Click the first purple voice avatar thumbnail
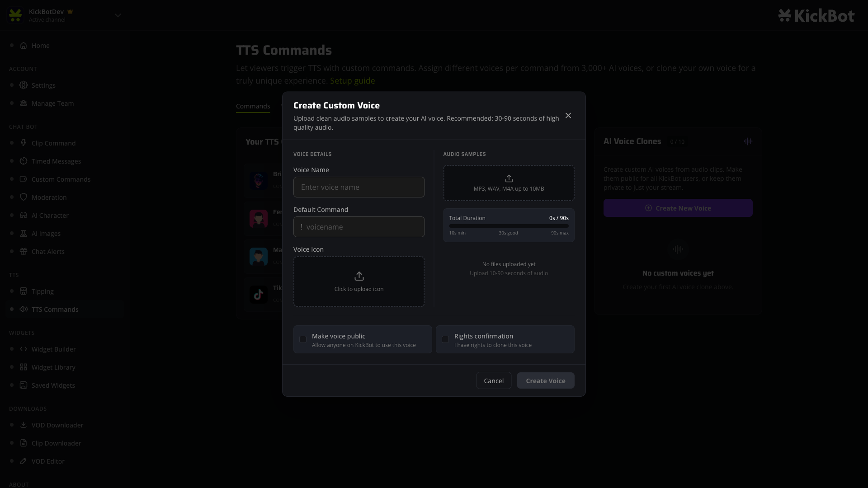 point(259,181)
